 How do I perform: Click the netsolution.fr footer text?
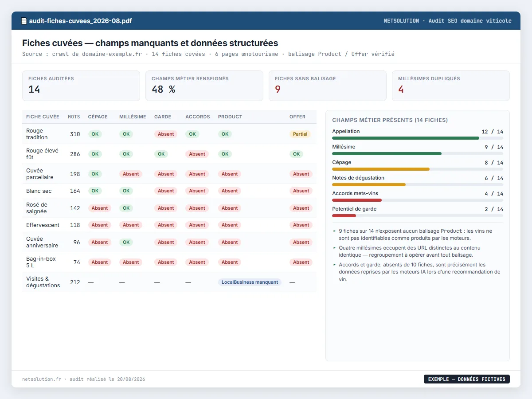tap(83, 379)
